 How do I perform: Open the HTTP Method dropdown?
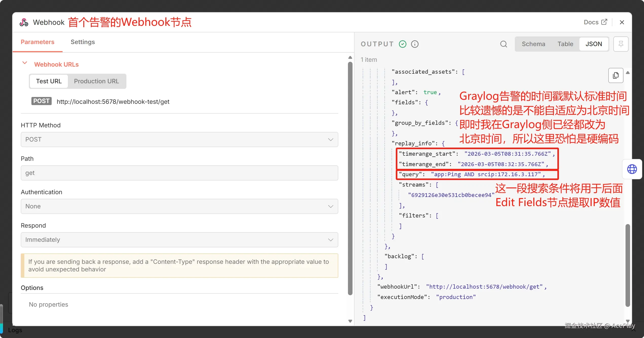[x=179, y=140]
